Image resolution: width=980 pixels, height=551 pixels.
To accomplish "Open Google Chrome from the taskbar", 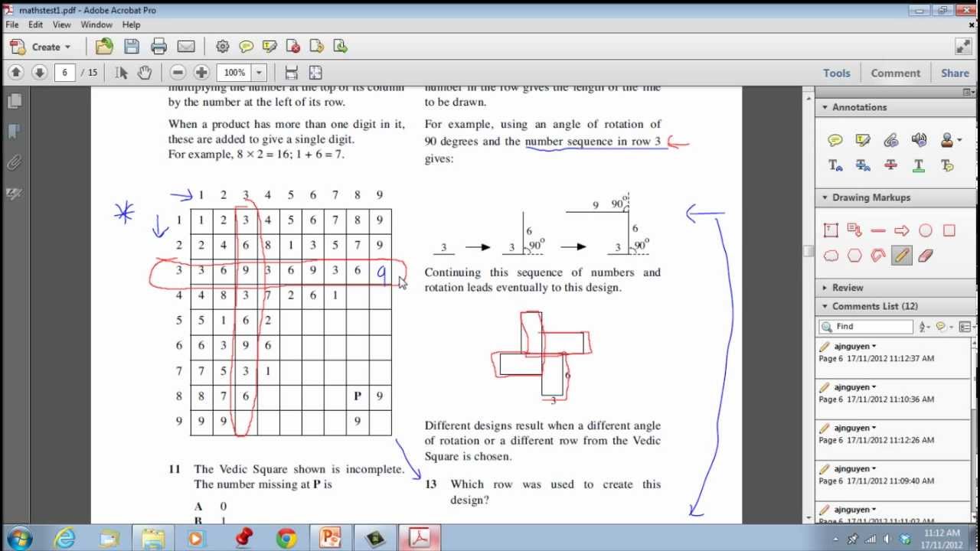I will [287, 538].
